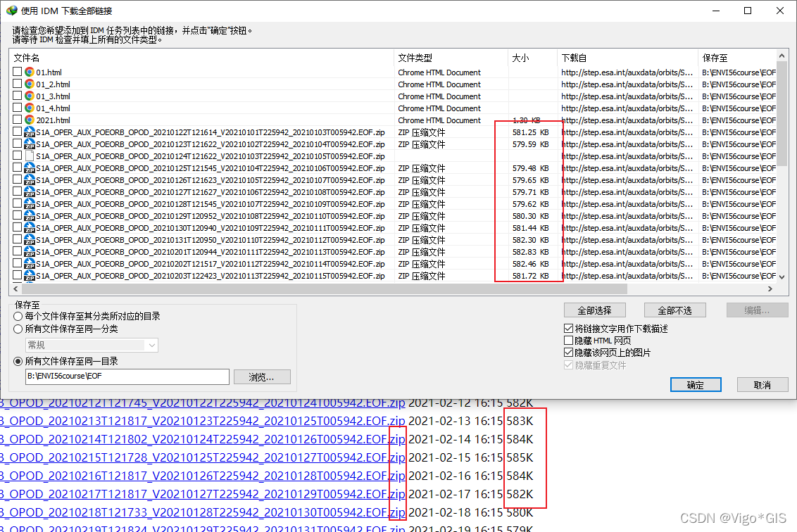Click ZIP icon of the OPOD_20210129T120952 file
The width and height of the screenshot is (797, 532).
[x=30, y=216]
